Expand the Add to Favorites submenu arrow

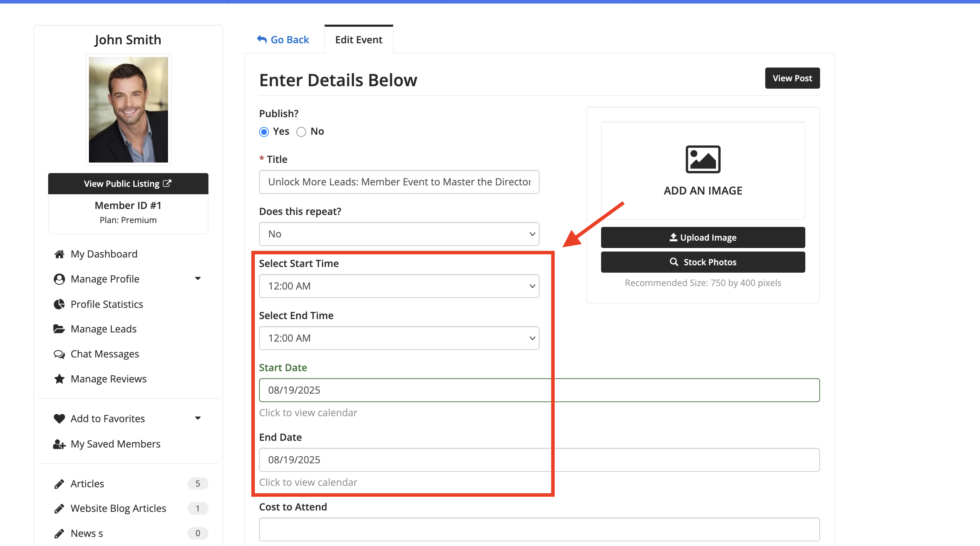198,418
